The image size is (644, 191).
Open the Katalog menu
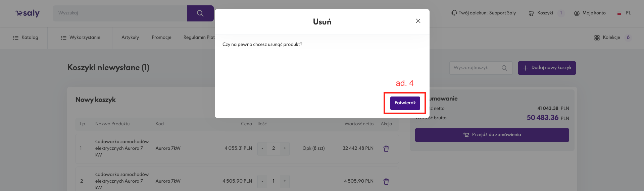26,38
